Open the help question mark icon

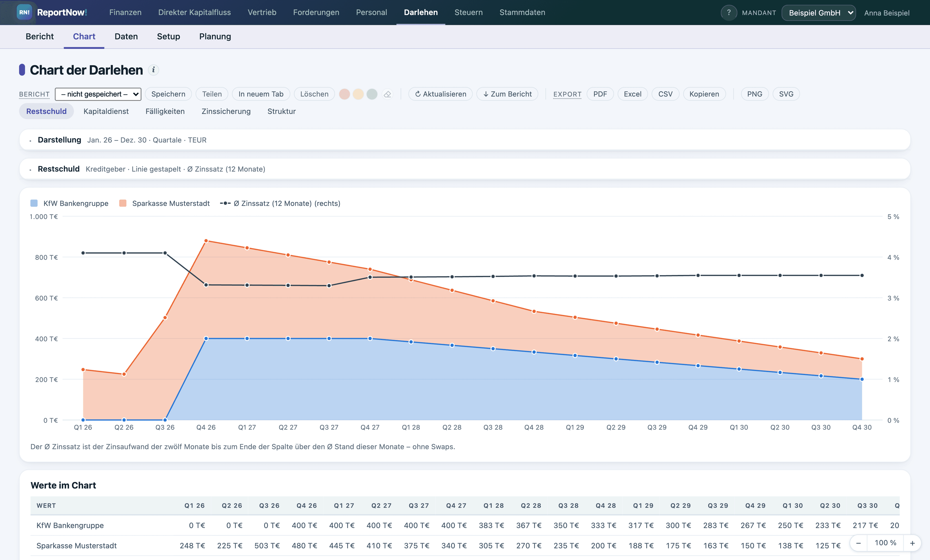click(729, 12)
